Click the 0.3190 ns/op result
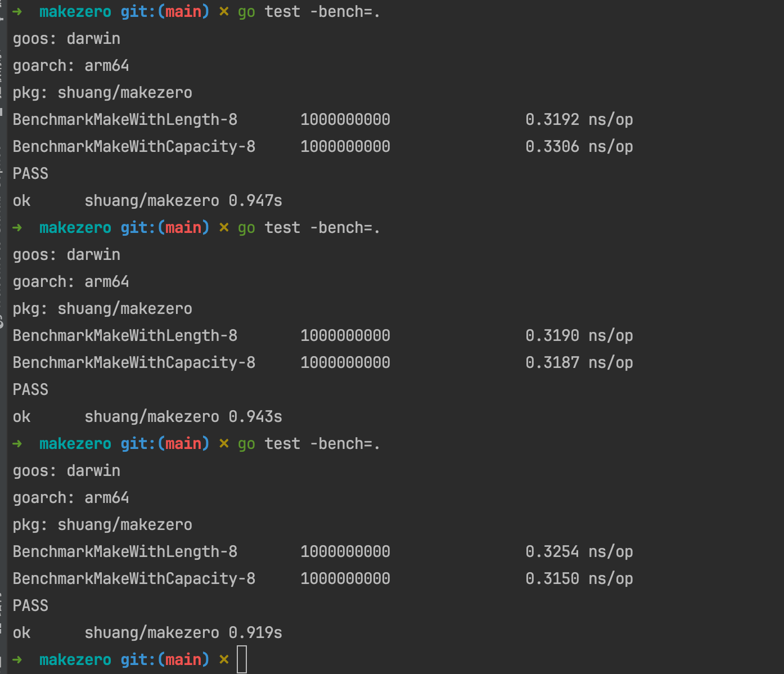The image size is (784, 674). click(579, 335)
